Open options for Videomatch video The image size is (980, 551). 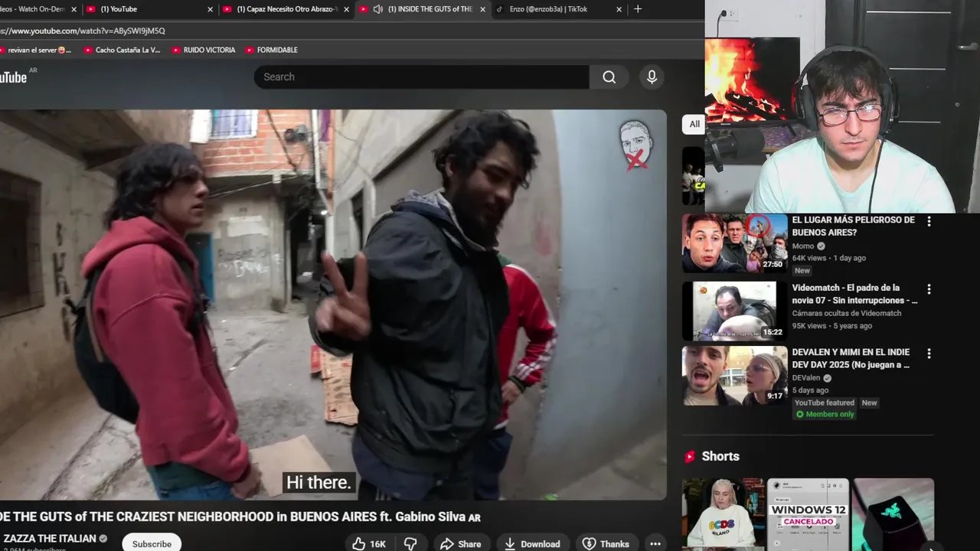[929, 289]
